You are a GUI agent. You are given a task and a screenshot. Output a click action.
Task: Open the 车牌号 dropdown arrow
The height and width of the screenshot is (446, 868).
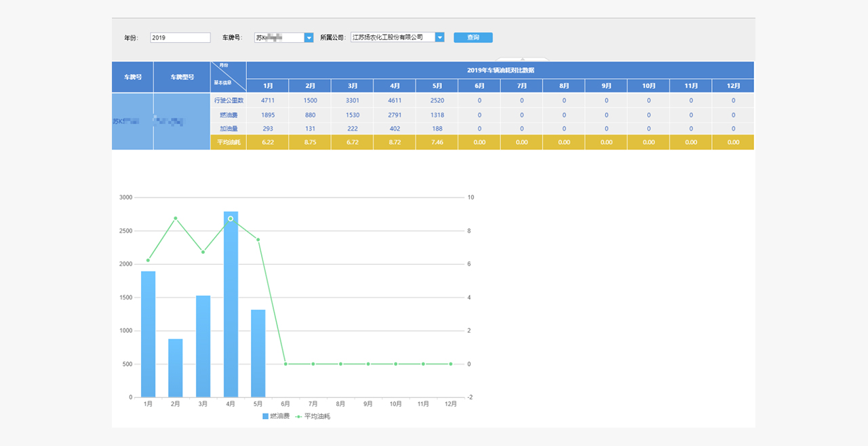309,38
